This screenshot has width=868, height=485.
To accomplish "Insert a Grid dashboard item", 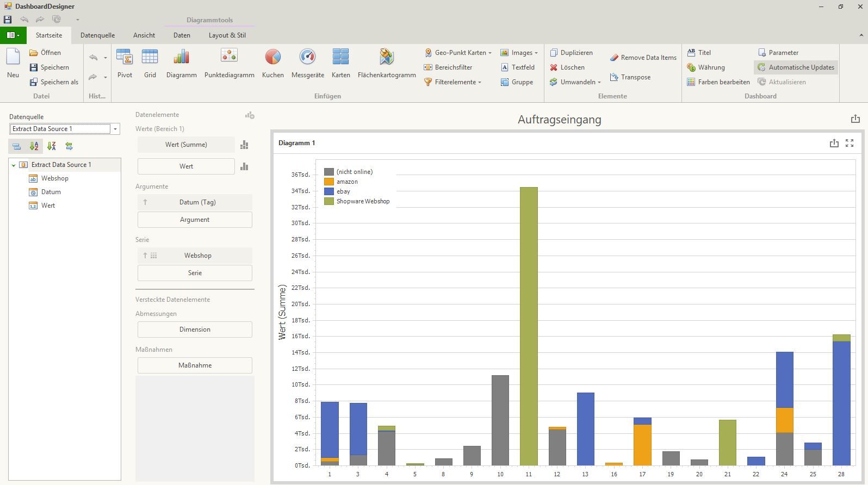I will (x=150, y=63).
